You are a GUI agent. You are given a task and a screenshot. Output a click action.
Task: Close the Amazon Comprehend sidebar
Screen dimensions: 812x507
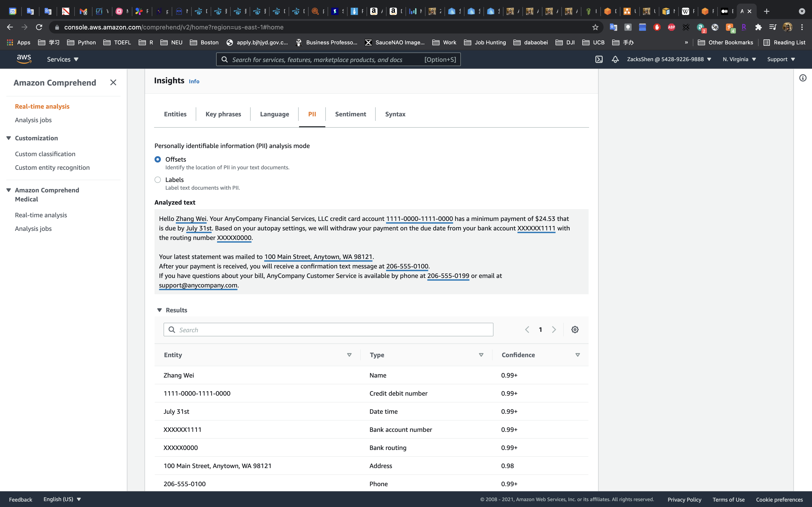click(113, 82)
